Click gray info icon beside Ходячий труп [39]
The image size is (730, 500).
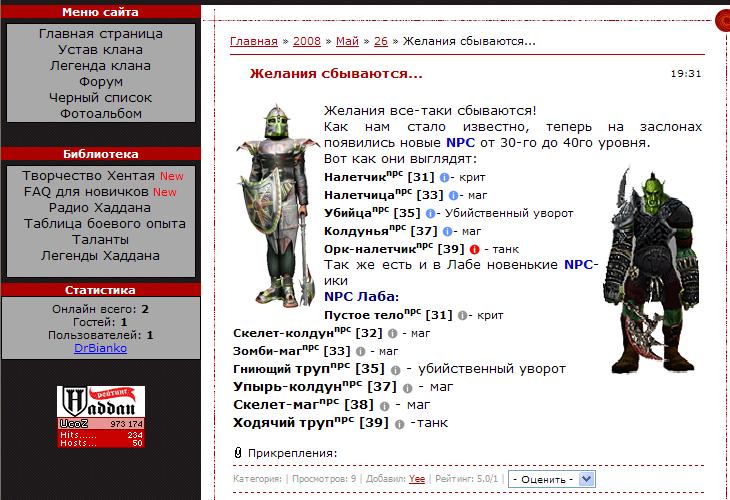399,425
